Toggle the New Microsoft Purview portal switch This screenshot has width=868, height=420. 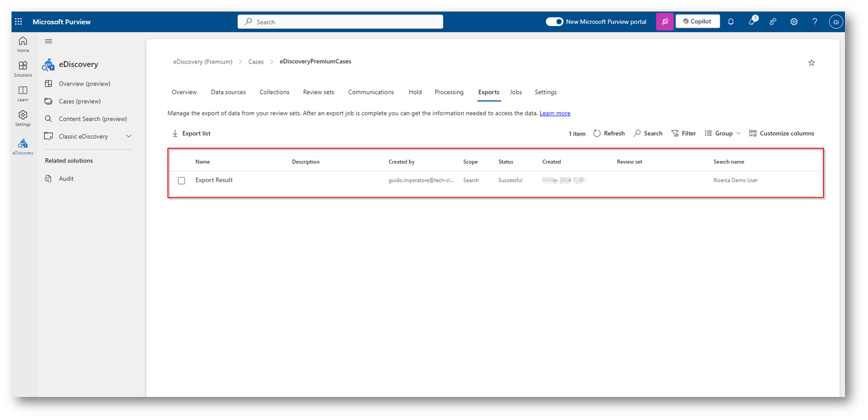tap(554, 22)
